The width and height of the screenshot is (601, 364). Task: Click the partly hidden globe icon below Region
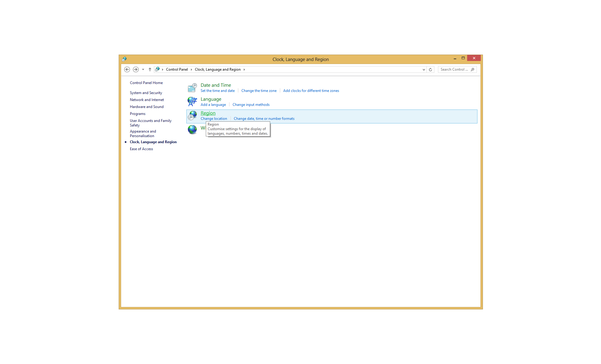pos(192,130)
